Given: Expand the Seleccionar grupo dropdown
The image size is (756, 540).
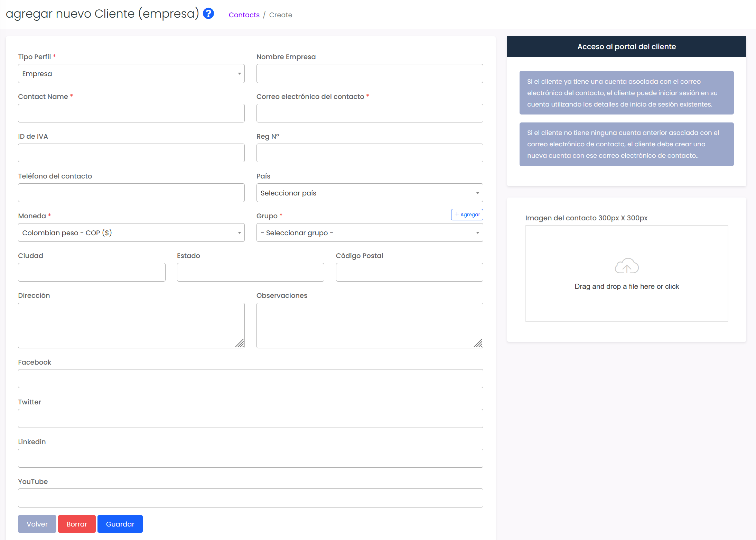Looking at the screenshot, I should click(x=369, y=233).
